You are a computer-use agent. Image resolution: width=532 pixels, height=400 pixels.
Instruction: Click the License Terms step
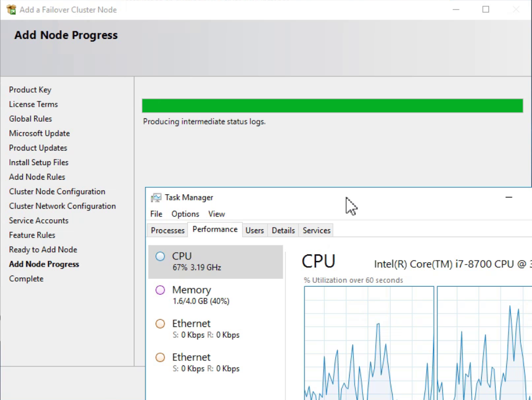click(x=33, y=104)
